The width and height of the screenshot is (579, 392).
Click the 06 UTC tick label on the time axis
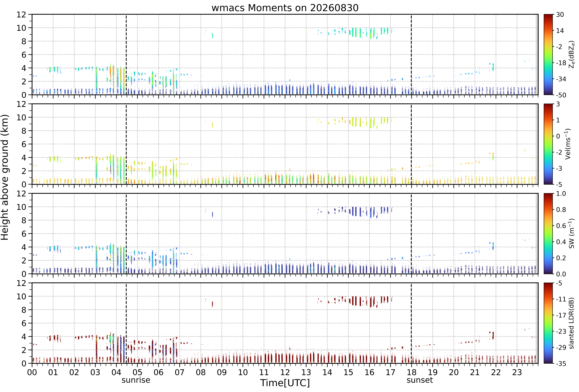tap(158, 372)
